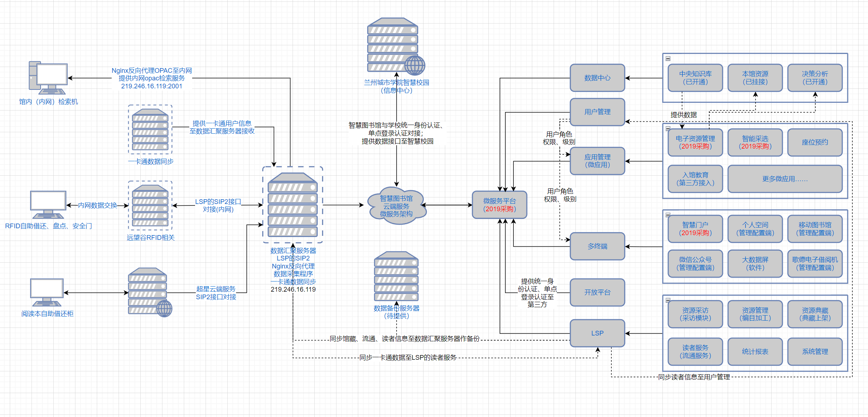Screen dimensions: 868x417
Task: Collapse the container with 中央知识库
Action: click(x=668, y=59)
